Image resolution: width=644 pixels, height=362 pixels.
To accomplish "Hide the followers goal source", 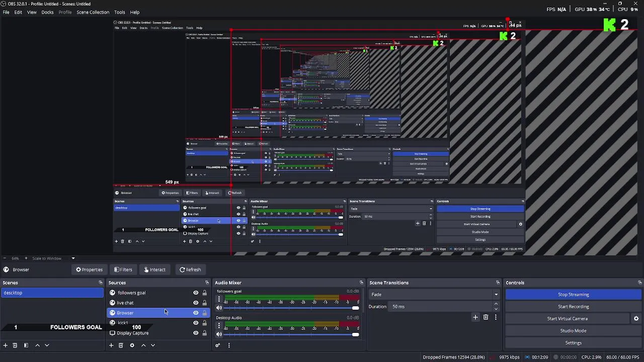I will tap(196, 293).
